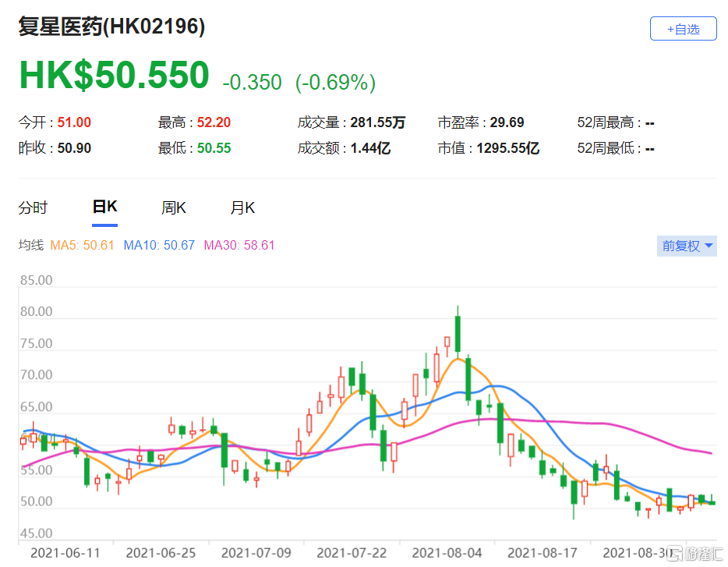This screenshot has width=728, height=567.
Task: Click the current price HK$50.550
Action: 115,75
